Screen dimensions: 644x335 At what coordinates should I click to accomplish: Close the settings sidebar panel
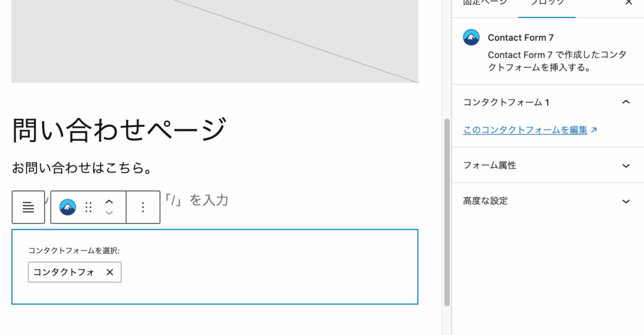(x=628, y=3)
